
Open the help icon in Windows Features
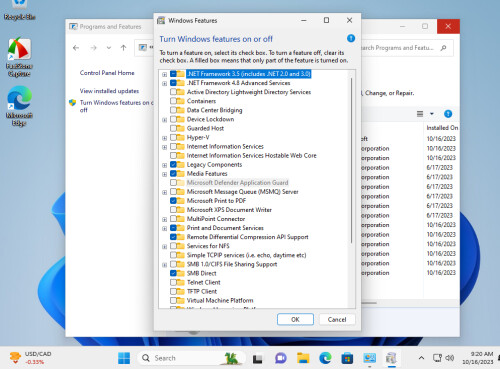click(x=351, y=38)
